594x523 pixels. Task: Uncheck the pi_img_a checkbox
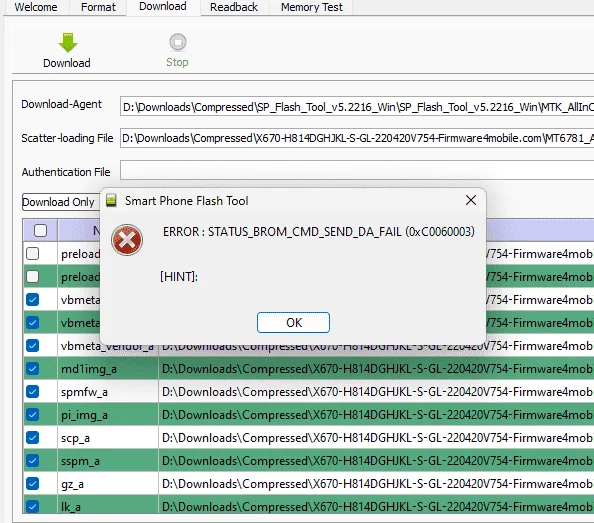coord(33,415)
